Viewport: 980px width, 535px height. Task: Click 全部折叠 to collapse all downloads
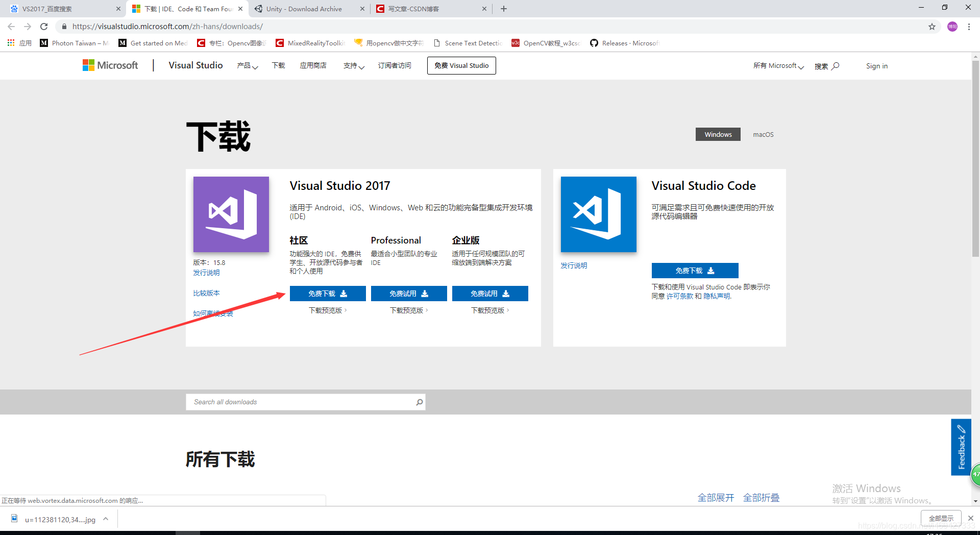(x=761, y=498)
